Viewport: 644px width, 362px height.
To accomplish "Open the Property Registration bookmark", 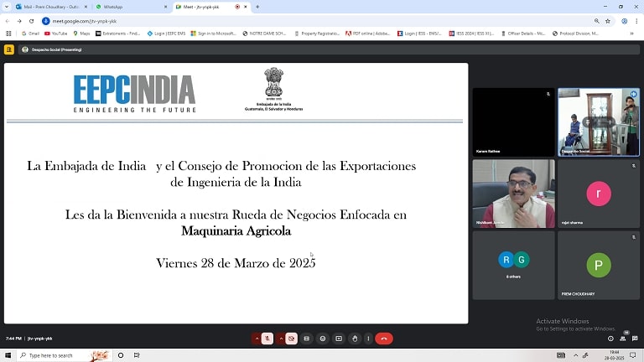I will click(317, 34).
